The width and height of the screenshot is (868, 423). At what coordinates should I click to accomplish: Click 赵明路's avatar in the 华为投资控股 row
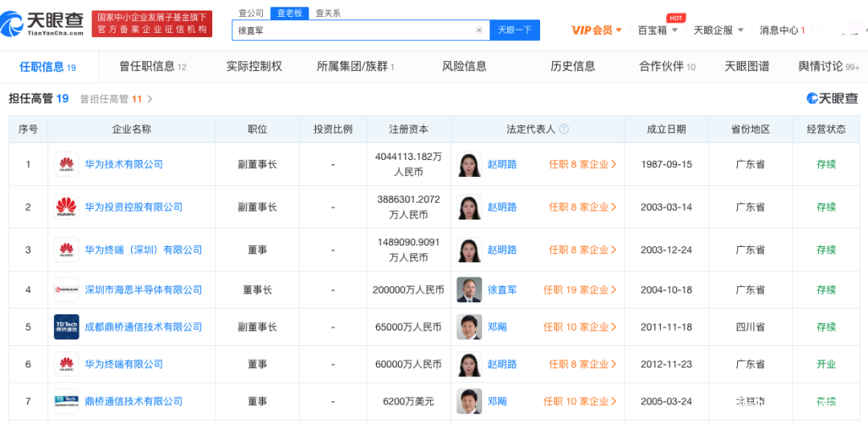tap(469, 207)
